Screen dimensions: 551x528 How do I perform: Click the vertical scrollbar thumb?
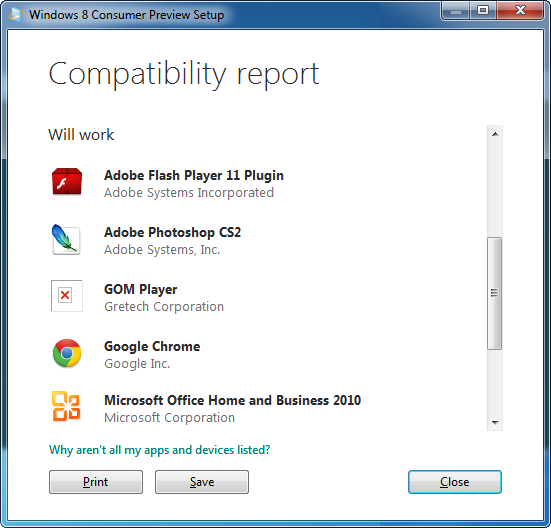click(495, 293)
